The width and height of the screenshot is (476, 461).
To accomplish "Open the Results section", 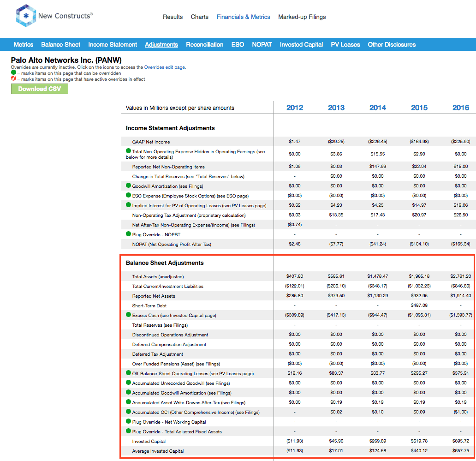I will click(x=173, y=17).
